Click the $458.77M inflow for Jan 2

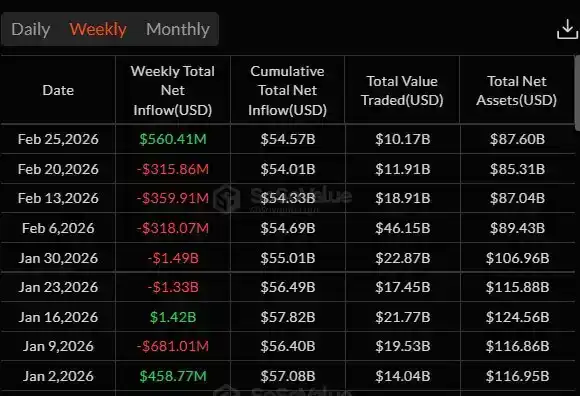coord(173,376)
